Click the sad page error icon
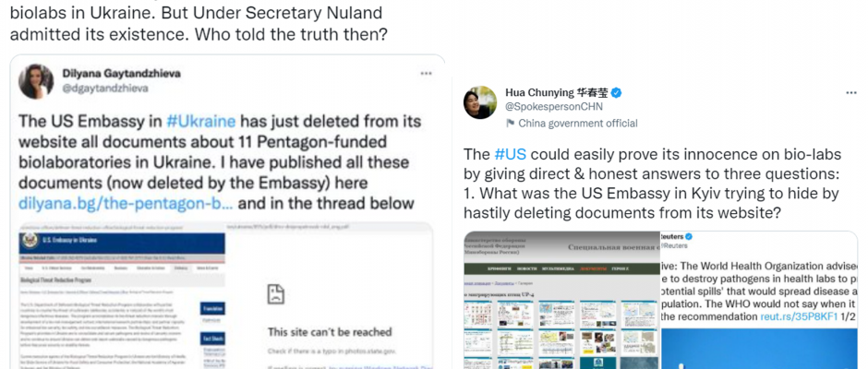 pos(275,293)
